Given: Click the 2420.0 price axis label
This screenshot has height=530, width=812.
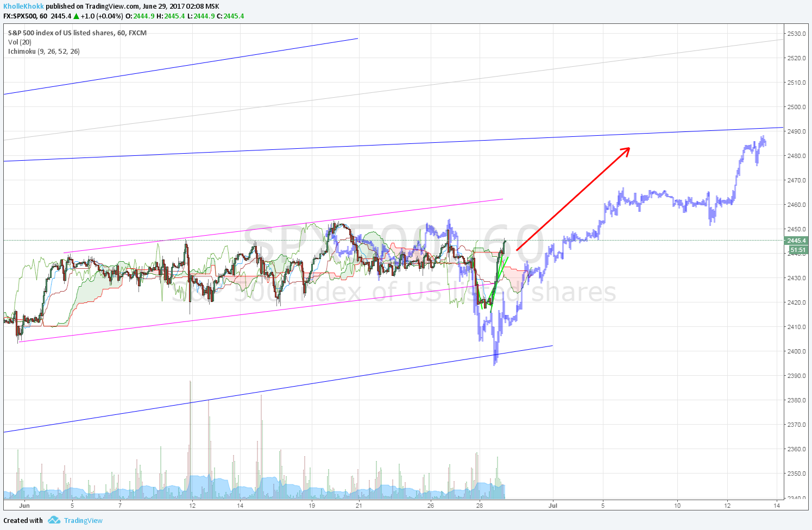Looking at the screenshot, I should pyautogui.click(x=796, y=302).
